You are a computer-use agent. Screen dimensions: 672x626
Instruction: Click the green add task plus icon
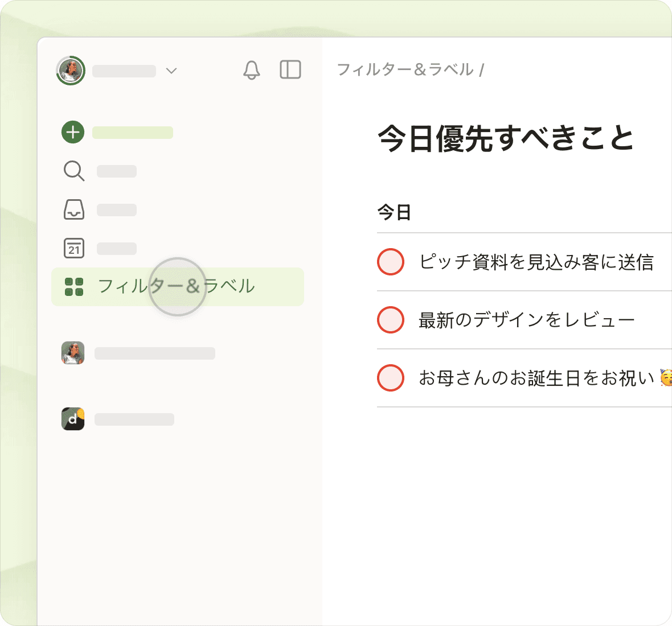(73, 132)
